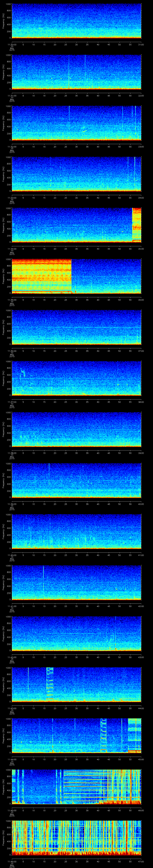Click the '40:00' end time label
153x868 pixels.
[x=141, y=504]
